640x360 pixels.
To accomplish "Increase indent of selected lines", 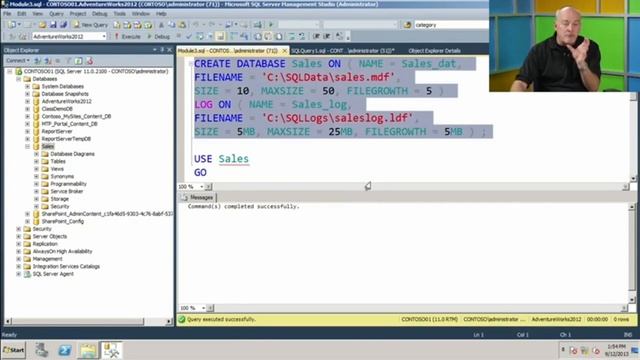I will pos(327,36).
